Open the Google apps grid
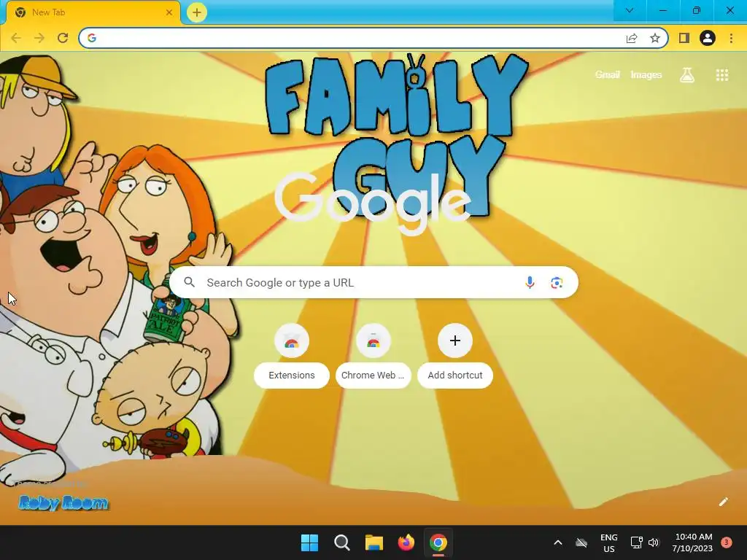747x560 pixels. pyautogui.click(x=722, y=75)
